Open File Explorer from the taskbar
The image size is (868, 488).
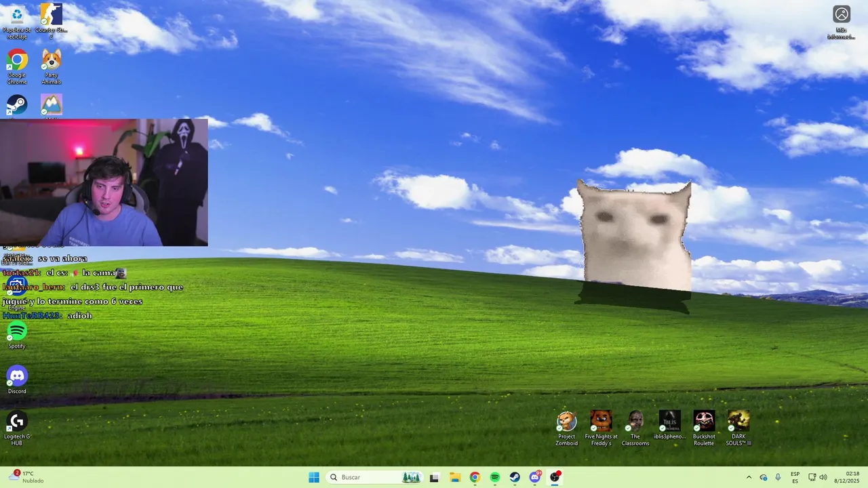point(454,477)
